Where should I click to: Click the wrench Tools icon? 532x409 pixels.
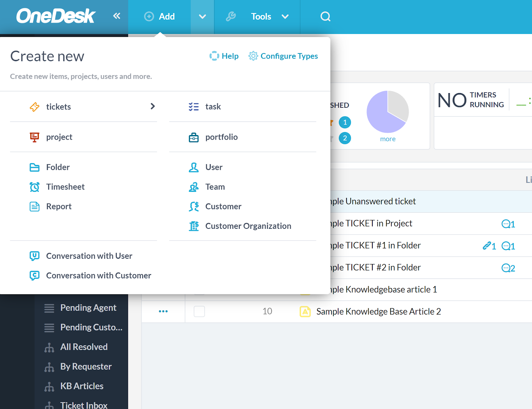click(231, 17)
